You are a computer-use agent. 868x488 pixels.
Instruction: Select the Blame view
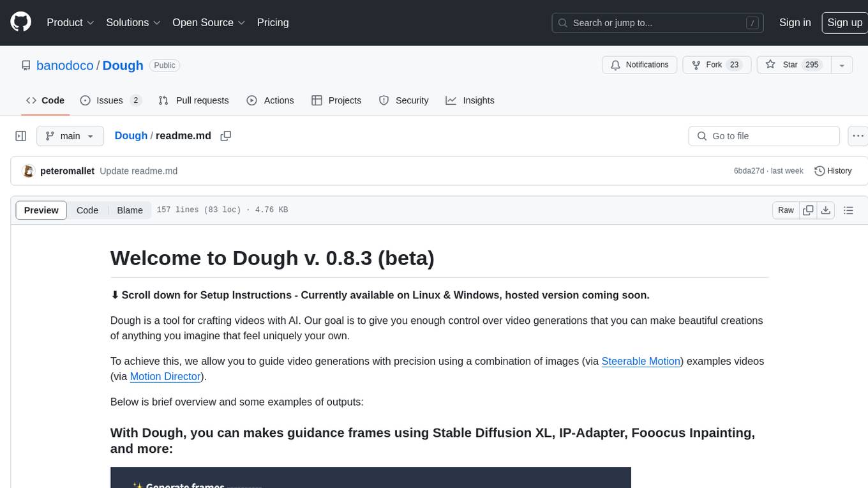[x=130, y=210]
